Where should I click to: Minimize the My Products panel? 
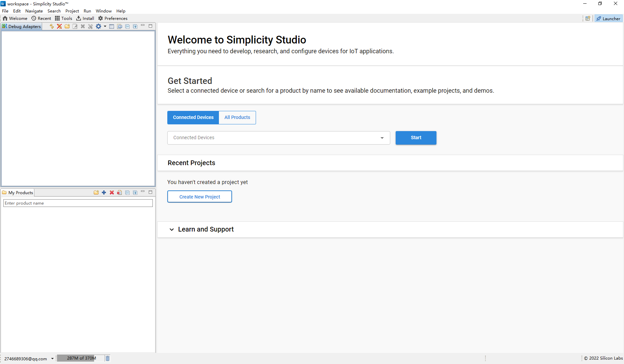pos(143,192)
